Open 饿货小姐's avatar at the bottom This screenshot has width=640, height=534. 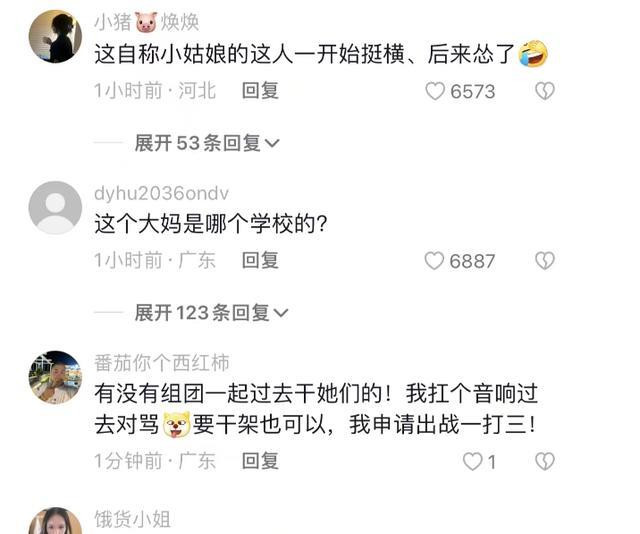(x=55, y=521)
